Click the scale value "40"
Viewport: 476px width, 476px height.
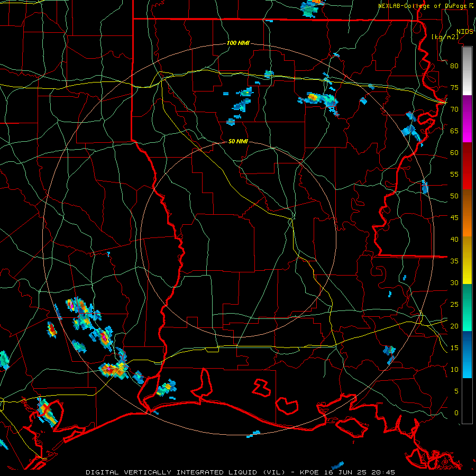(x=454, y=240)
